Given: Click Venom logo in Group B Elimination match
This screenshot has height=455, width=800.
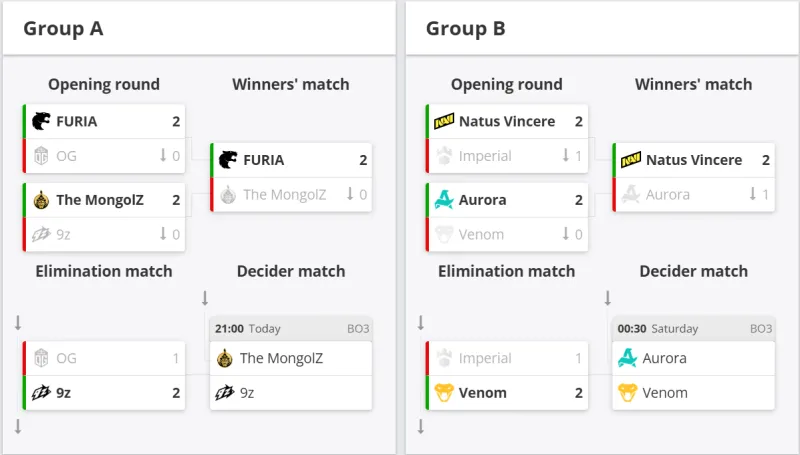Looking at the screenshot, I should point(443,393).
